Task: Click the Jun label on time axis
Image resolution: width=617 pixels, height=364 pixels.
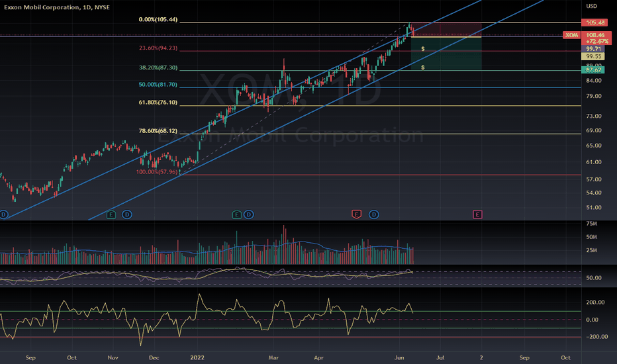Action: 399,357
